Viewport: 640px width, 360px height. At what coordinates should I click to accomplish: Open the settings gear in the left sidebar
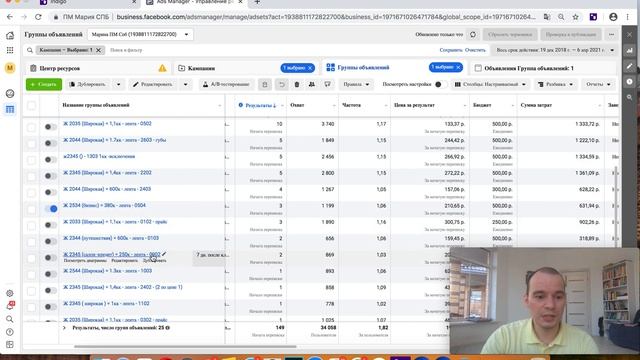(10, 293)
